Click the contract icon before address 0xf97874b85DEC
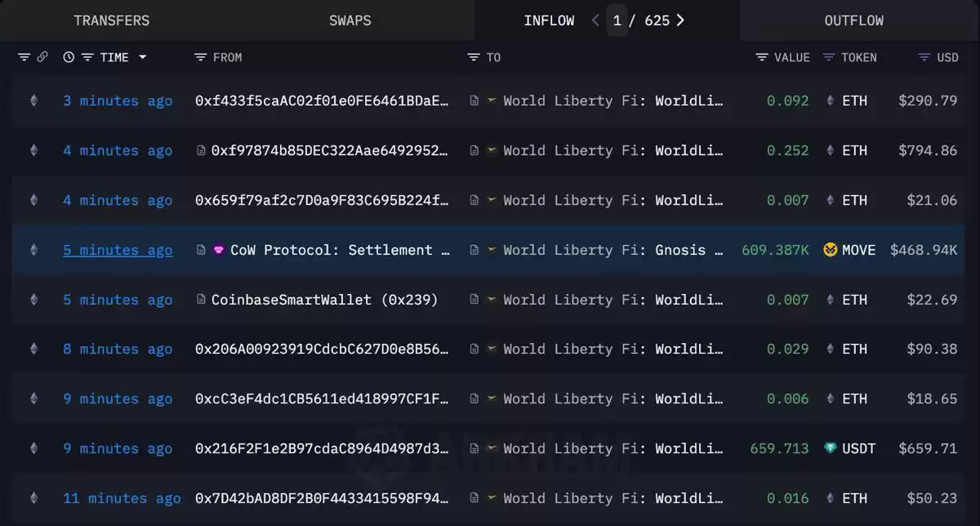Image resolution: width=980 pixels, height=526 pixels. [201, 150]
